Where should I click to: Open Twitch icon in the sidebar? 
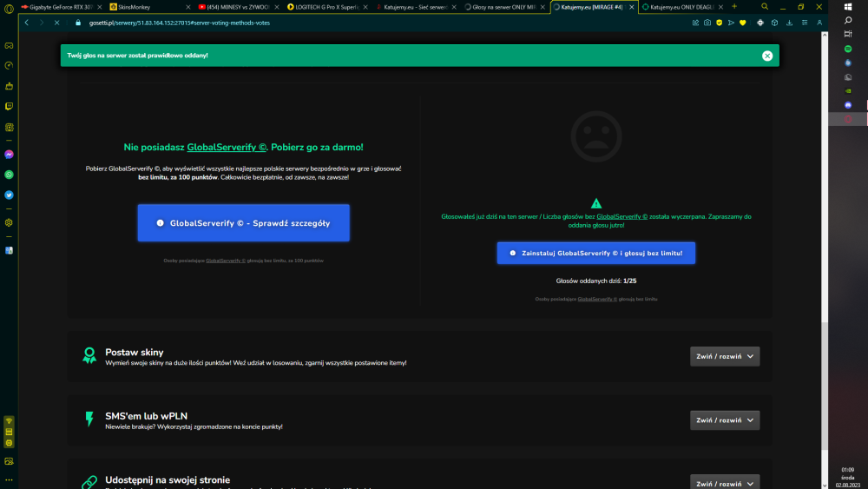[x=9, y=106]
